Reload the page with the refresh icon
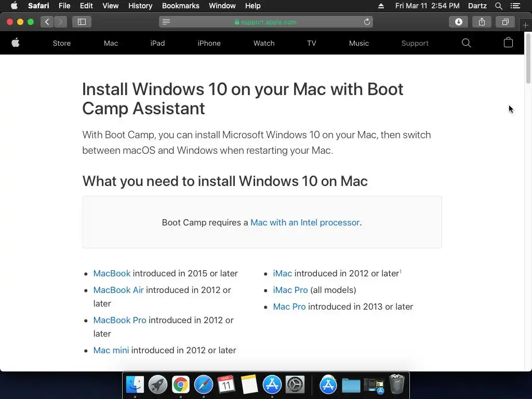The height and width of the screenshot is (399, 532). (x=367, y=22)
